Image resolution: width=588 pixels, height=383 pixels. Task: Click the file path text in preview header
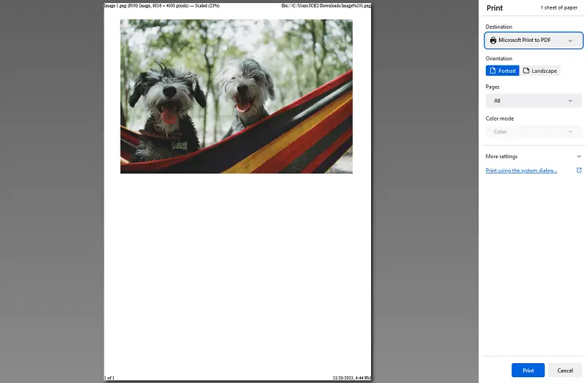[326, 6]
